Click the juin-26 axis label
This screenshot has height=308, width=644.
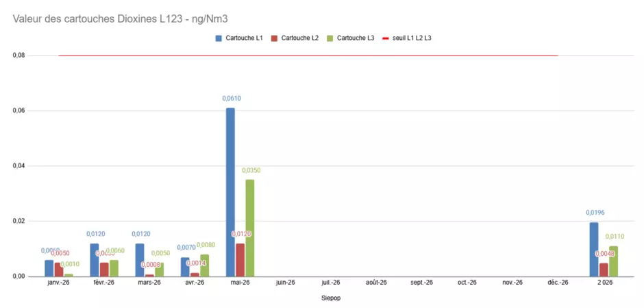tap(286, 283)
